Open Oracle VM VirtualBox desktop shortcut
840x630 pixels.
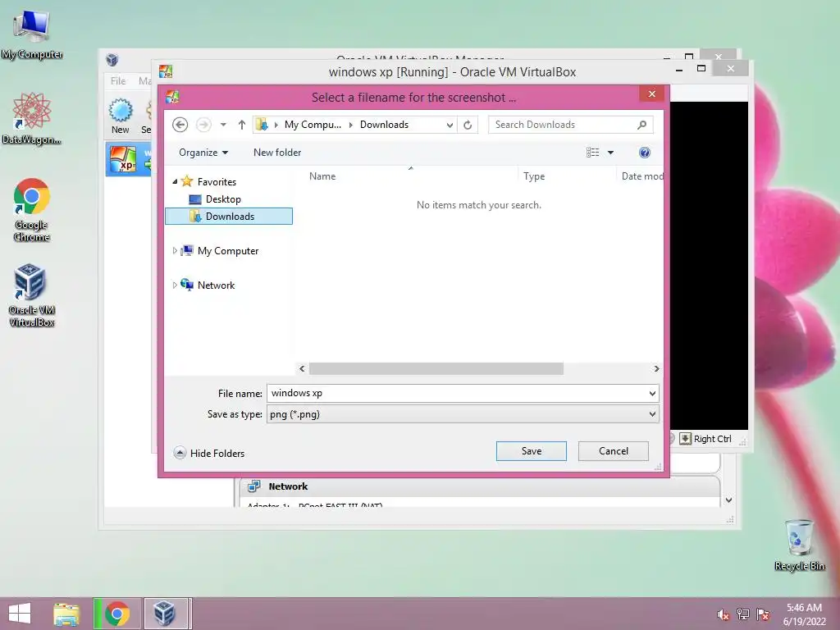[32, 295]
